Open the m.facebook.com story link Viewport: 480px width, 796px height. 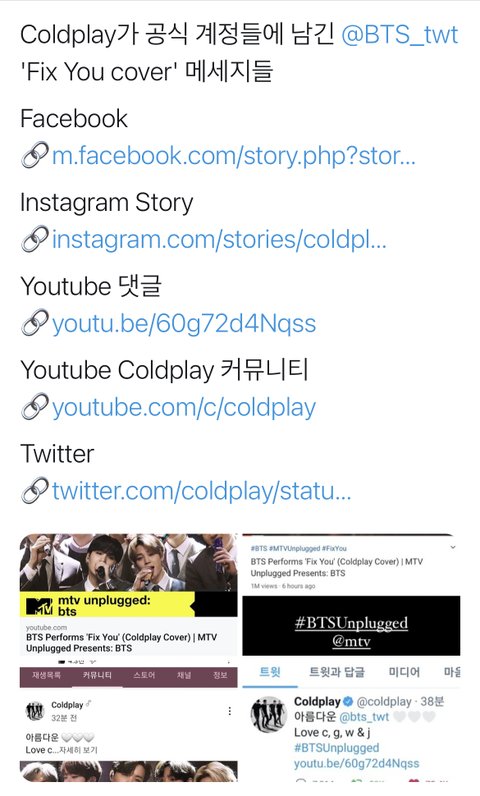[x=234, y=155]
